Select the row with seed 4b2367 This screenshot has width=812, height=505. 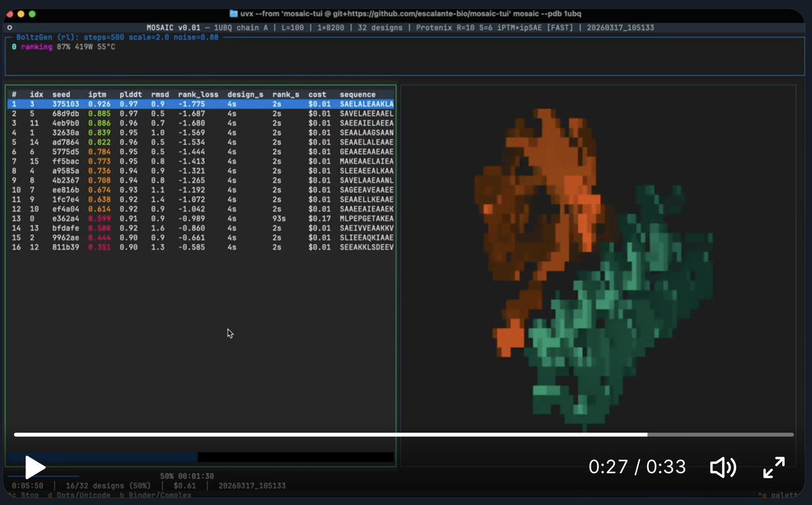click(201, 180)
